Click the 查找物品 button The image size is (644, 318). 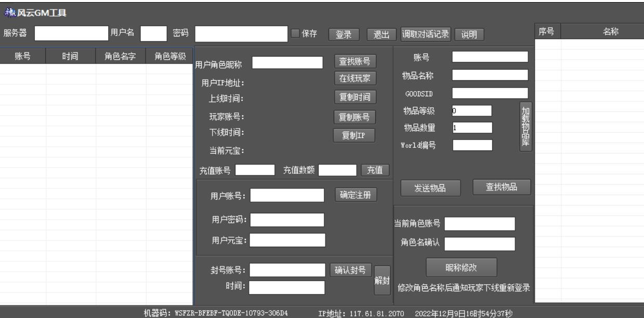click(x=502, y=187)
